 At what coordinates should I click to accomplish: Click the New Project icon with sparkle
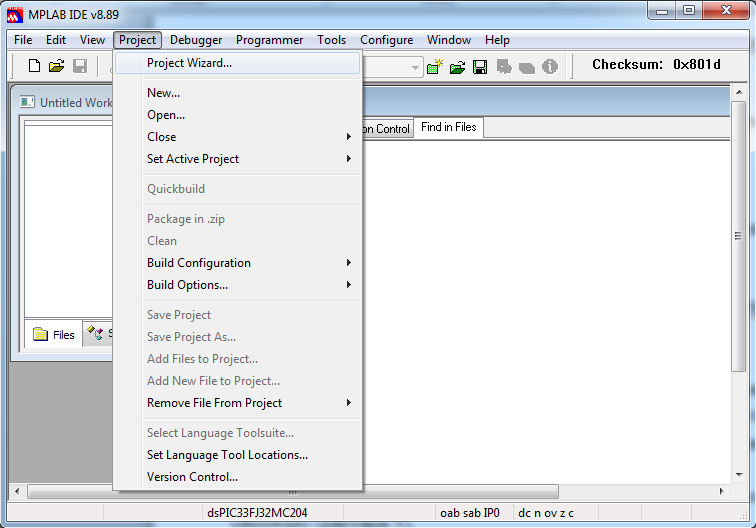[435, 67]
